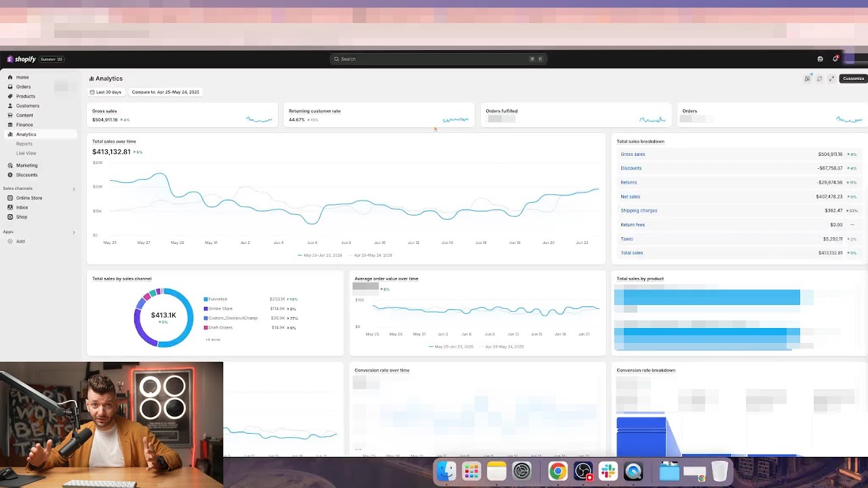Click the Funnelish blue legend swatch
This screenshot has height=488, width=868.
[x=205, y=299]
